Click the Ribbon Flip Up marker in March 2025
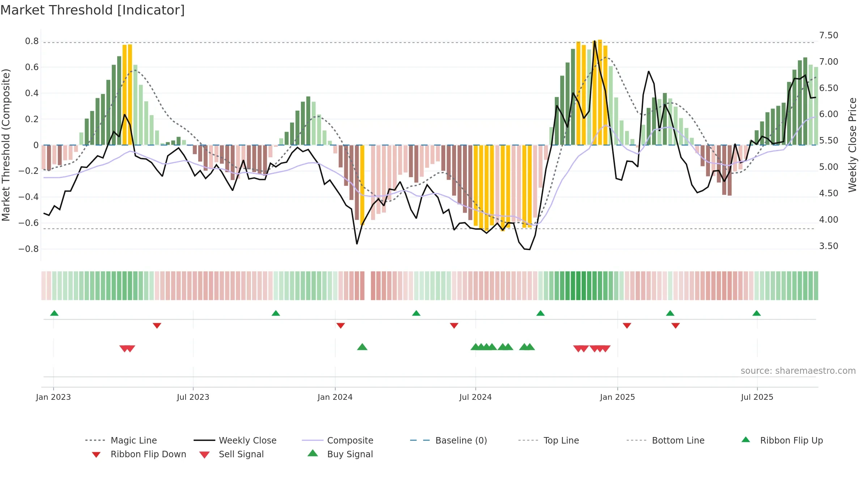The width and height of the screenshot is (868, 488). (670, 313)
